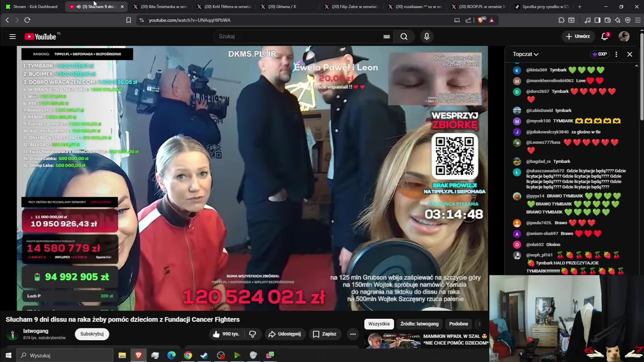The height and width of the screenshot is (362, 644).
Task: Share the page via address bar share icon
Action: 468,20
